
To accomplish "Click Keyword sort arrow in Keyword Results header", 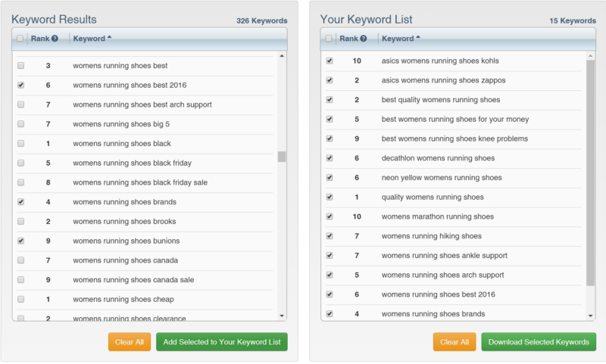I will coord(110,38).
